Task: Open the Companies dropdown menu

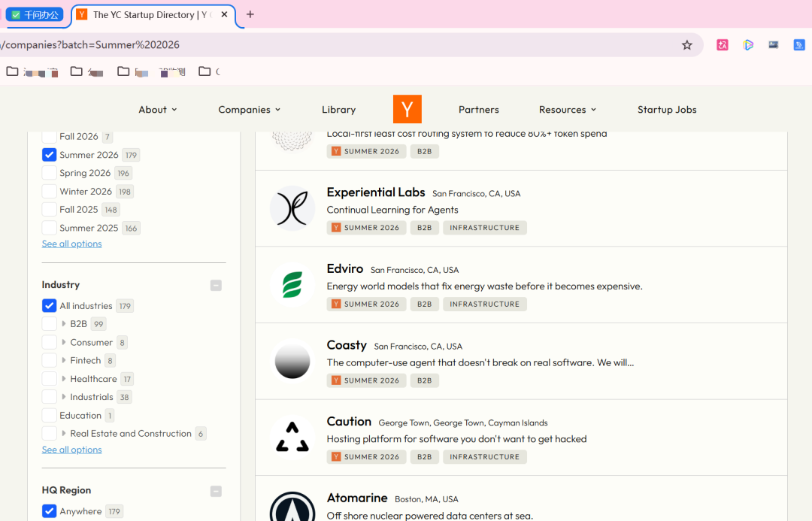Action: coord(250,109)
